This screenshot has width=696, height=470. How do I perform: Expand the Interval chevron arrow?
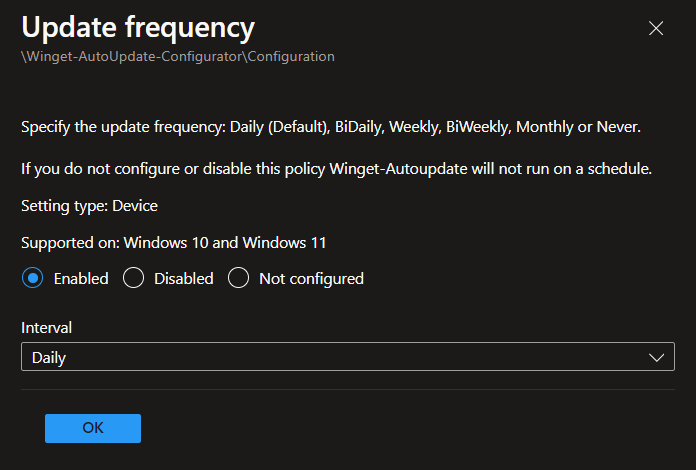[x=657, y=357]
